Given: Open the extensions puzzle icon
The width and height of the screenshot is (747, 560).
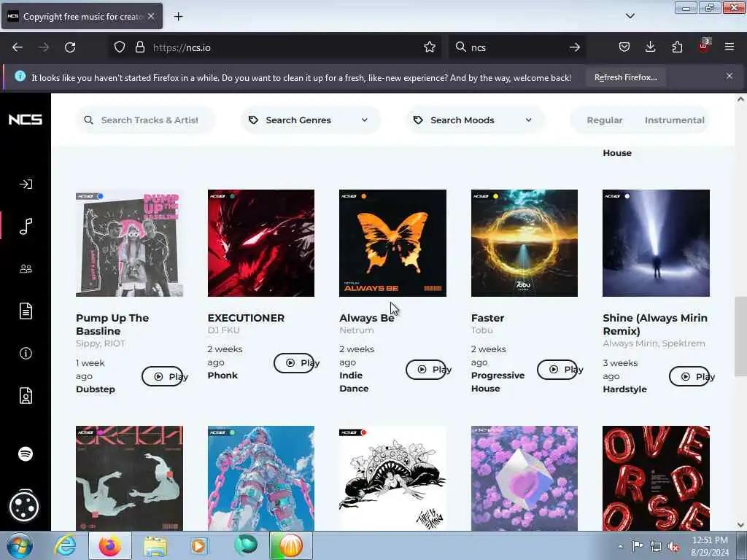Looking at the screenshot, I should (677, 47).
